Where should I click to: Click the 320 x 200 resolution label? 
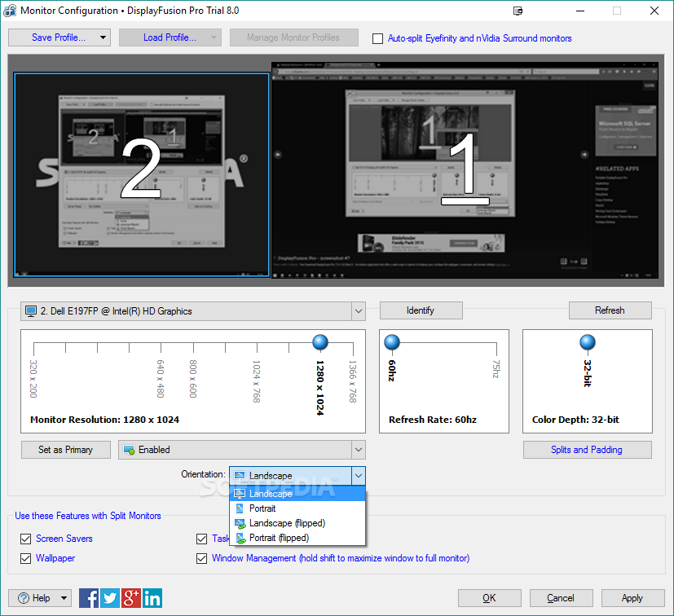tap(33, 379)
